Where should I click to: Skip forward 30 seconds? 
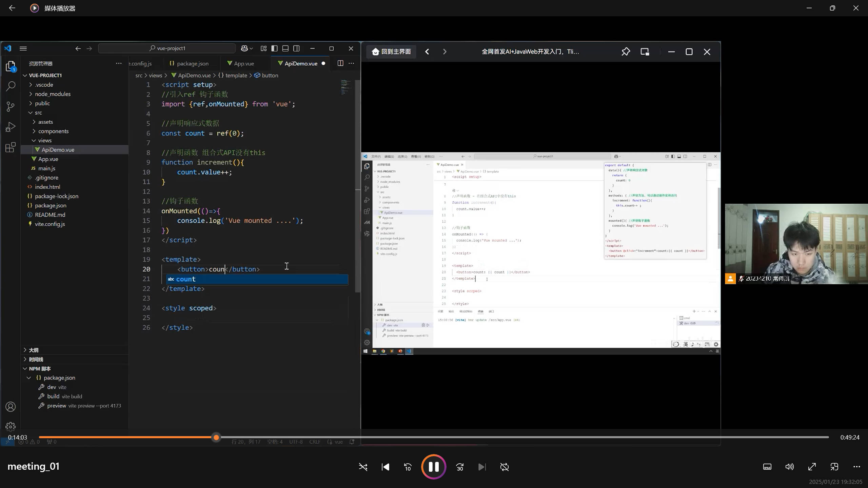(x=460, y=467)
